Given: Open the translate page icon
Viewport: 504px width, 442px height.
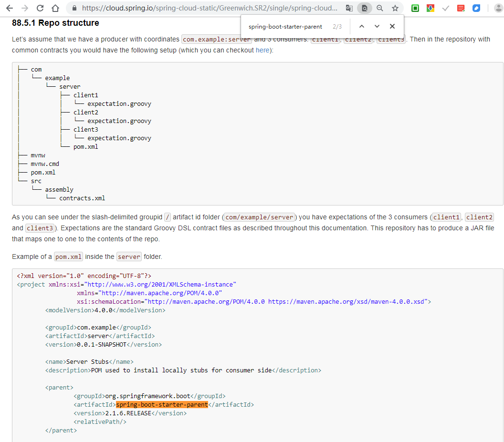Looking at the screenshot, I should (x=349, y=8).
